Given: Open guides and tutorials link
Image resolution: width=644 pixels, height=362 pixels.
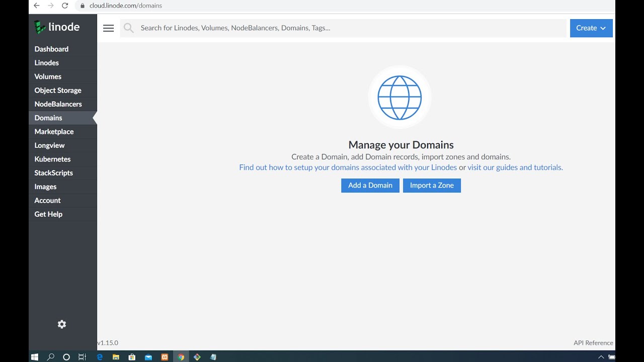Looking at the screenshot, I should click(x=515, y=167).
